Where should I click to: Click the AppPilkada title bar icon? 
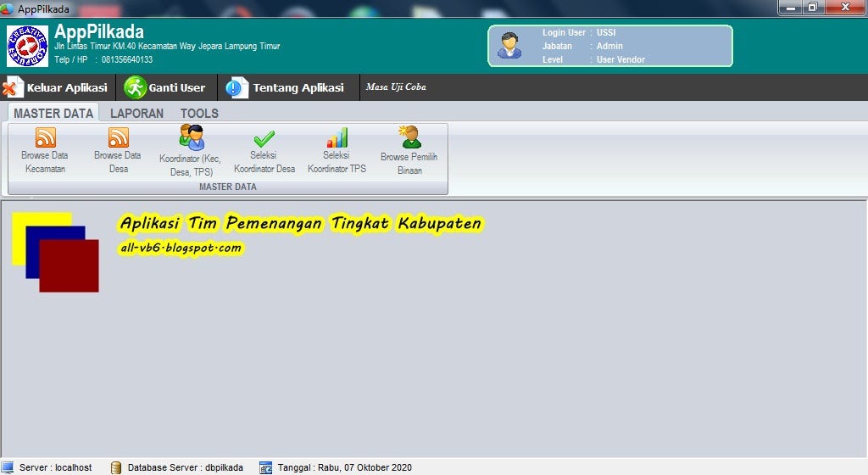point(7,8)
